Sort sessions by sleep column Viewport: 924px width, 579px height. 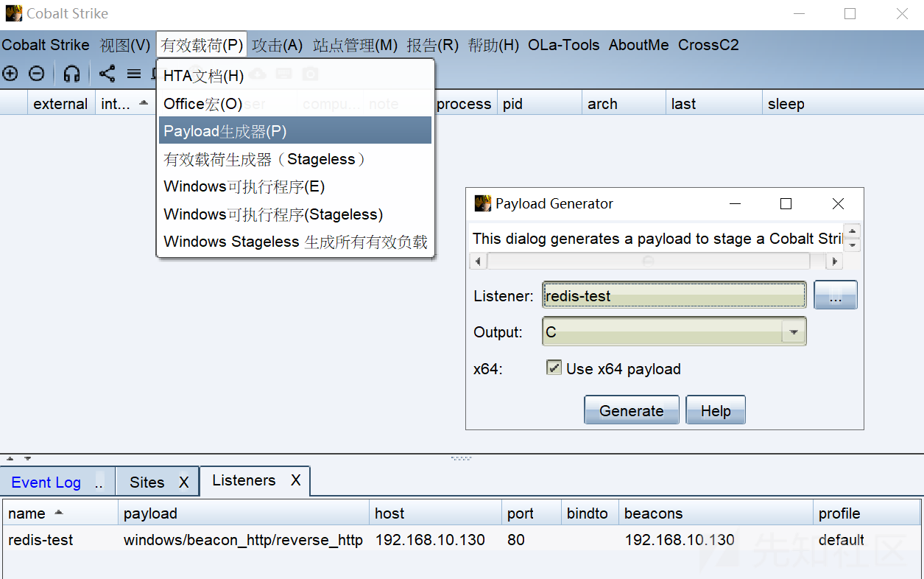(x=842, y=104)
